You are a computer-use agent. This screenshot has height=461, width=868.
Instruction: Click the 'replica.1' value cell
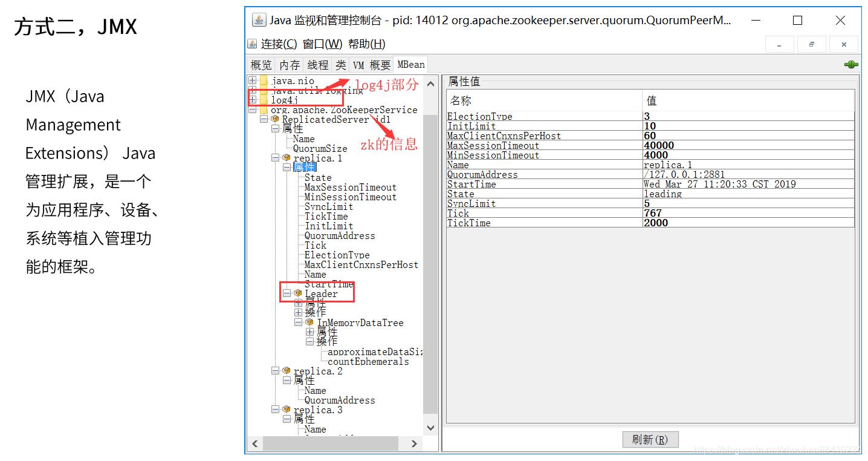pyautogui.click(x=748, y=165)
